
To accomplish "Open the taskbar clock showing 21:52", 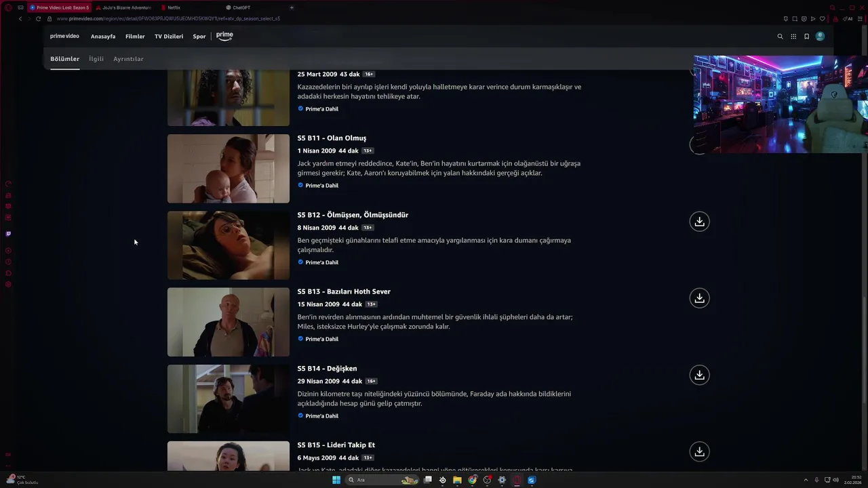I will point(852,480).
